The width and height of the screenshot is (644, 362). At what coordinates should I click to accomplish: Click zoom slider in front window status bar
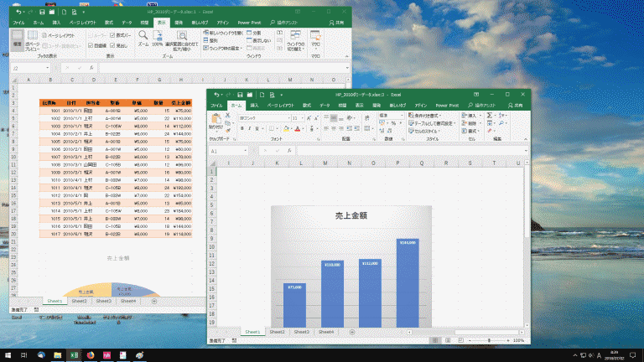point(489,340)
